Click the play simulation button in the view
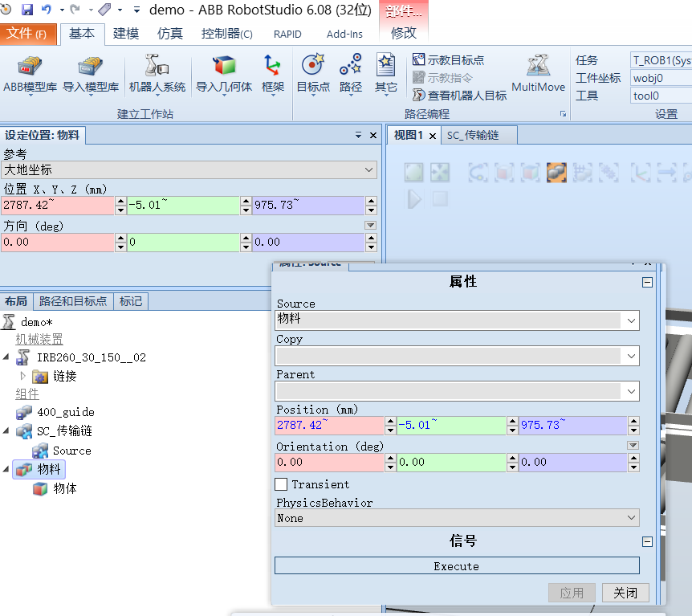692x616 pixels. click(414, 199)
